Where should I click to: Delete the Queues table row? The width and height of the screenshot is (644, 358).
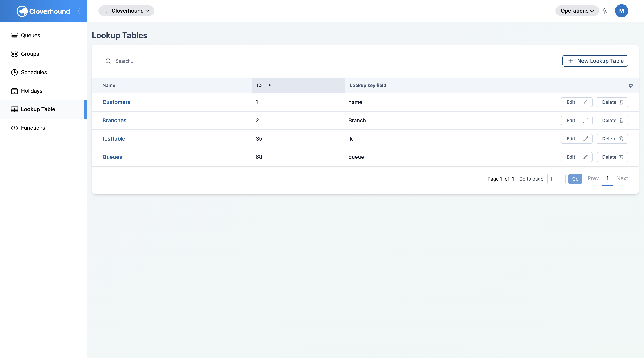(x=612, y=157)
